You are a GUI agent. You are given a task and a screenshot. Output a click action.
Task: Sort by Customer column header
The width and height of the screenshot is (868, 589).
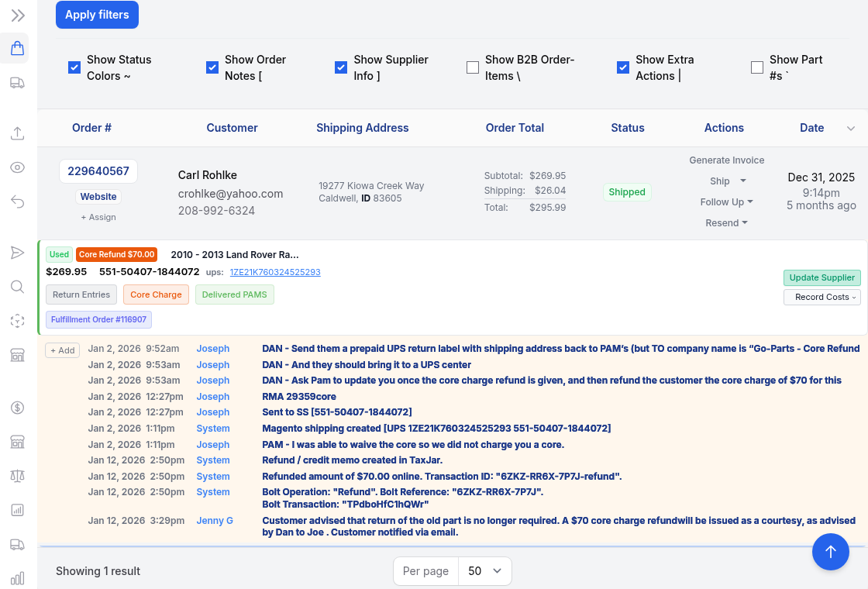tap(232, 128)
